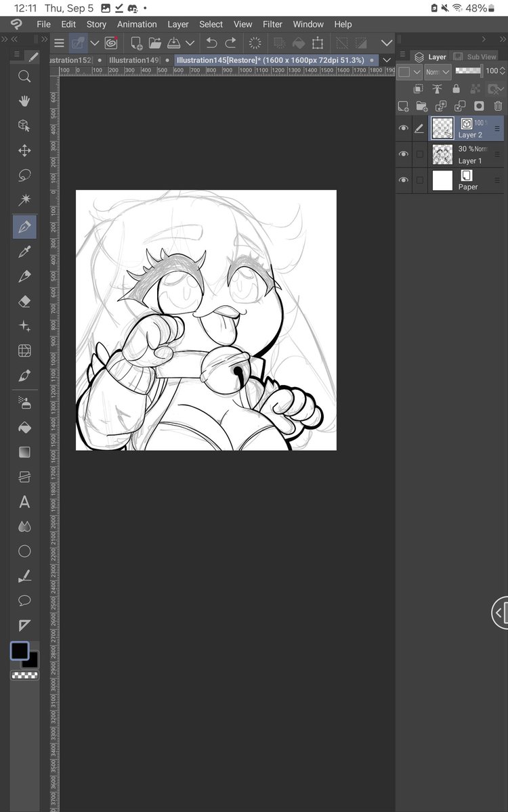
Task: Click the Transform (scale/rotate) icon
Action: pos(317,43)
